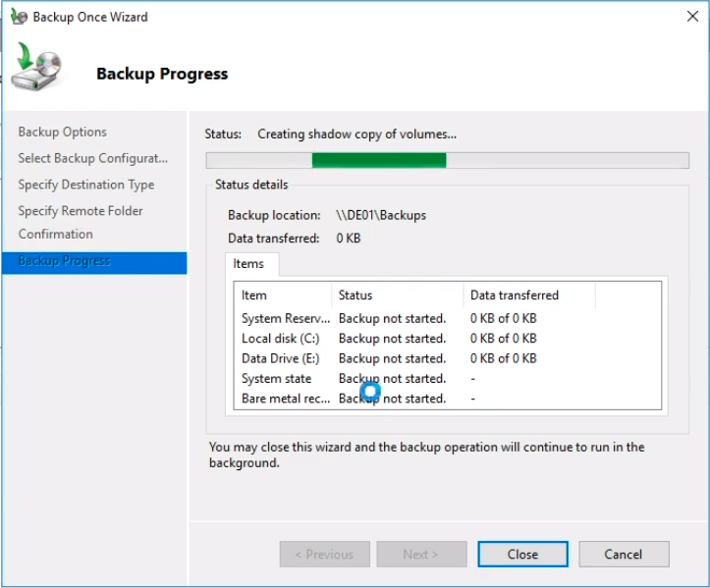Click the Item column header
This screenshot has width=710, height=588.
283,295
